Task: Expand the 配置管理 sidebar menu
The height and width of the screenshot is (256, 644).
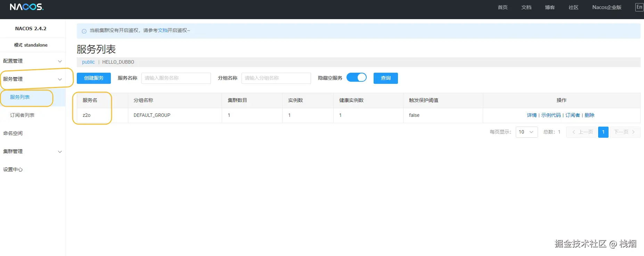Action: click(x=33, y=61)
